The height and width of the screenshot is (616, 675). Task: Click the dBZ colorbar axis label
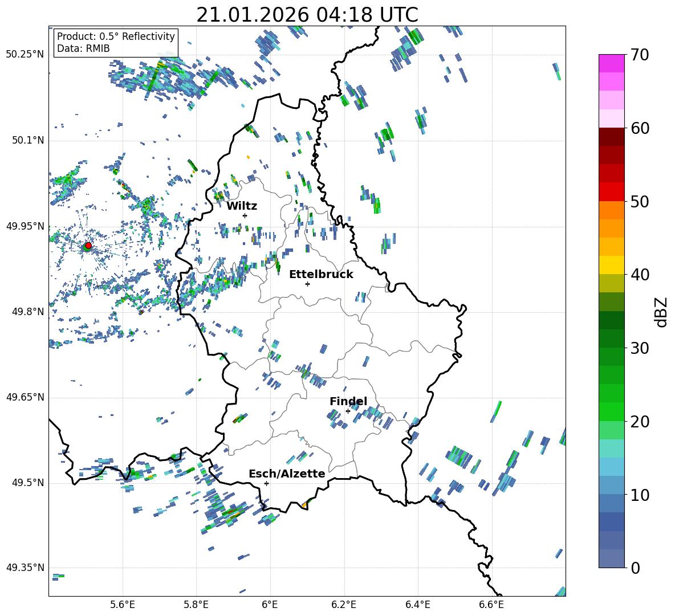[x=661, y=312]
